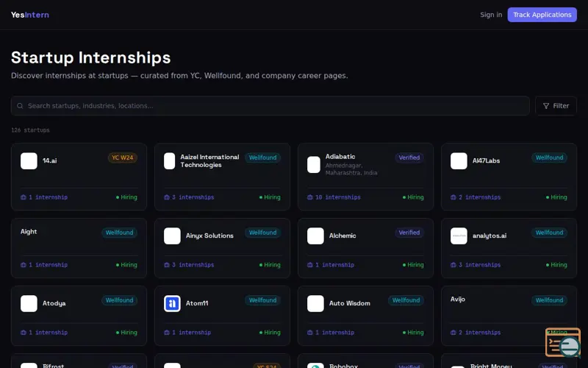Click Wellfound badge on Atodya card
This screenshot has width=588, height=368.
tap(119, 300)
